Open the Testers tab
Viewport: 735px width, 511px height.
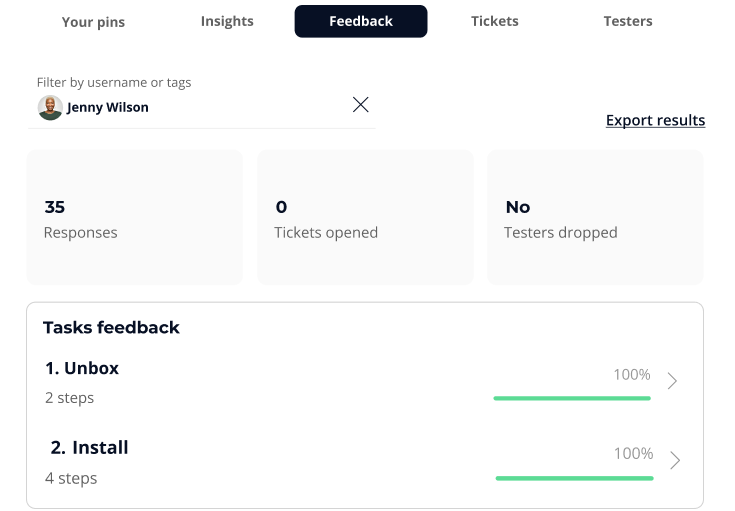point(628,21)
